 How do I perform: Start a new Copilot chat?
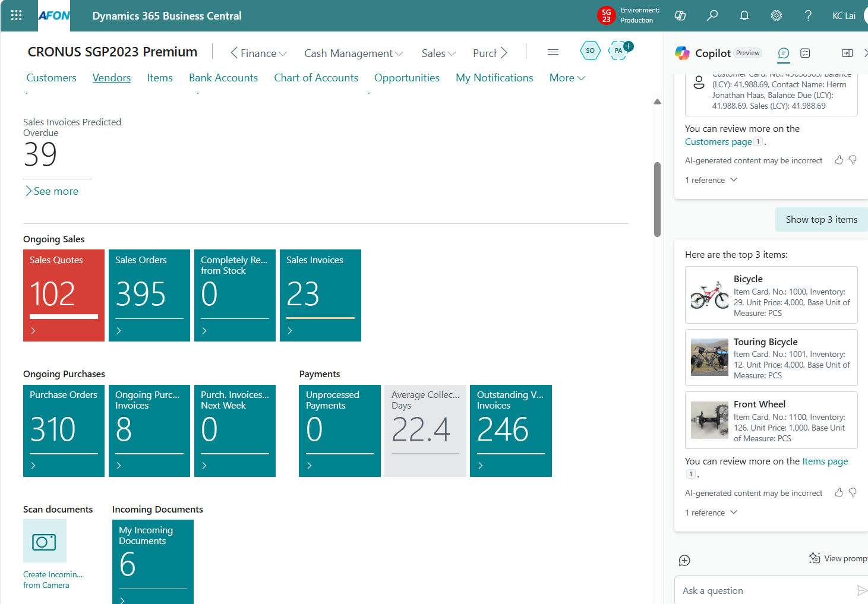click(x=684, y=560)
